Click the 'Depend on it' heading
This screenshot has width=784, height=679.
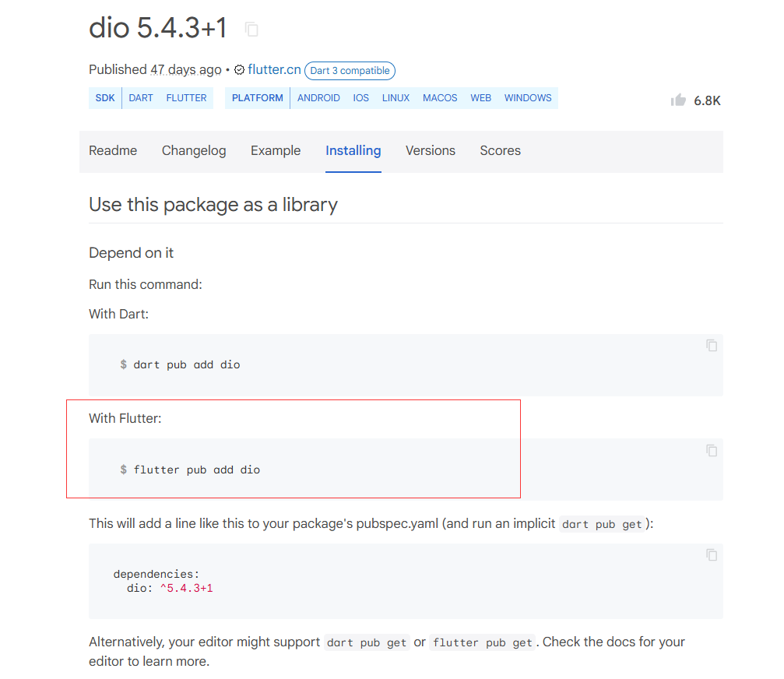(131, 253)
